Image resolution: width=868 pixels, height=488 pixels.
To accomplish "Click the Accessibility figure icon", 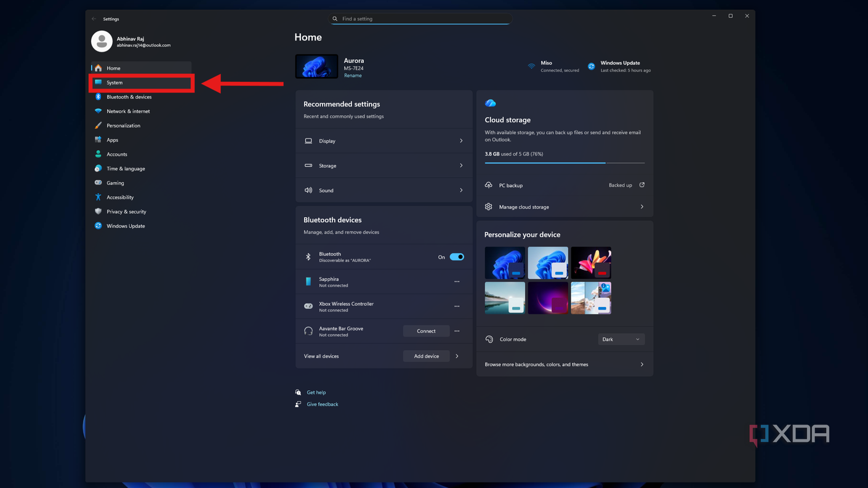I will [98, 197].
